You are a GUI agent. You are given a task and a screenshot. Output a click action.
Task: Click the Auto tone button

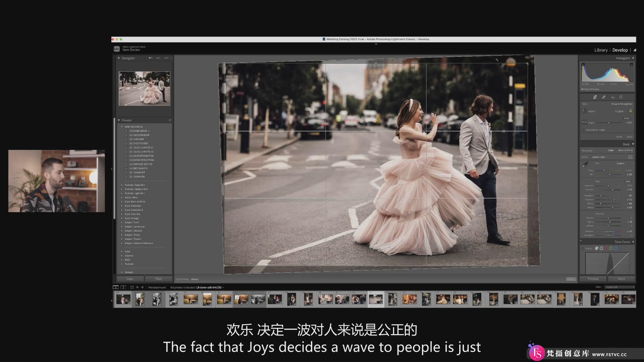tap(628, 181)
